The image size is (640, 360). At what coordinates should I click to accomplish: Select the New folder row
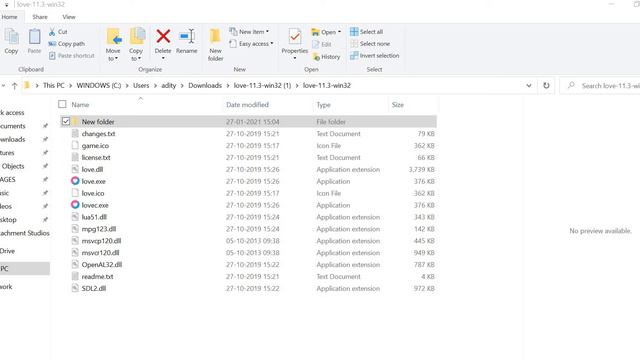248,122
